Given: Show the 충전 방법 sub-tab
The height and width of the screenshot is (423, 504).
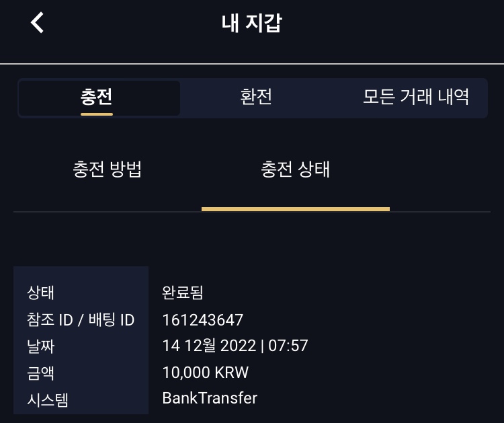Looking at the screenshot, I should pyautogui.click(x=107, y=169).
